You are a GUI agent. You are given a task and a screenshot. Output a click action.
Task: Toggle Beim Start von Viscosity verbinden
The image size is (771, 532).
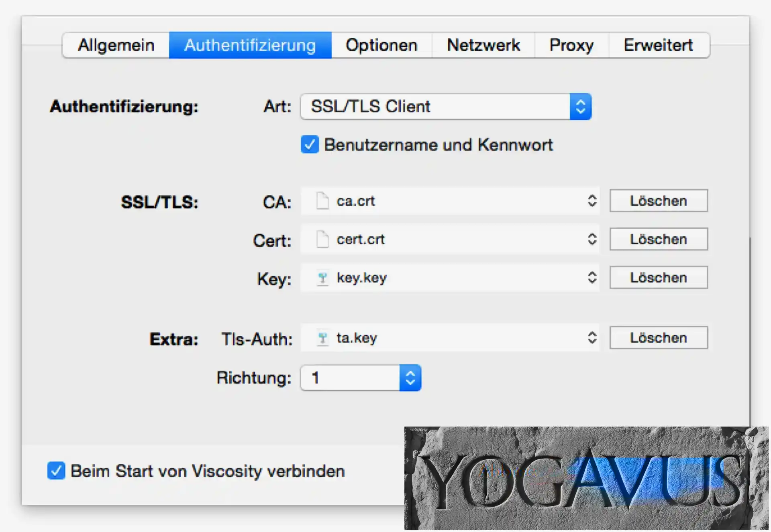[56, 471]
